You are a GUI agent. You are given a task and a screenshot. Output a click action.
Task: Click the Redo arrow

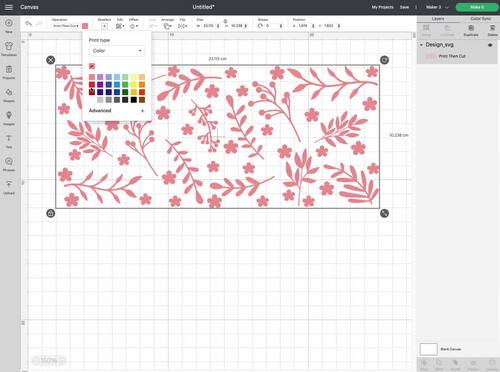(39, 23)
